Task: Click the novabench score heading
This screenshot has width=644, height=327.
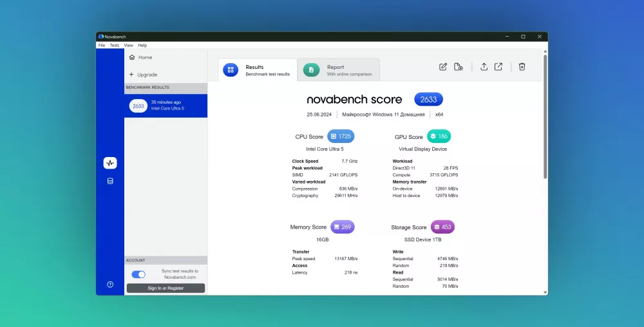Action: (x=354, y=99)
